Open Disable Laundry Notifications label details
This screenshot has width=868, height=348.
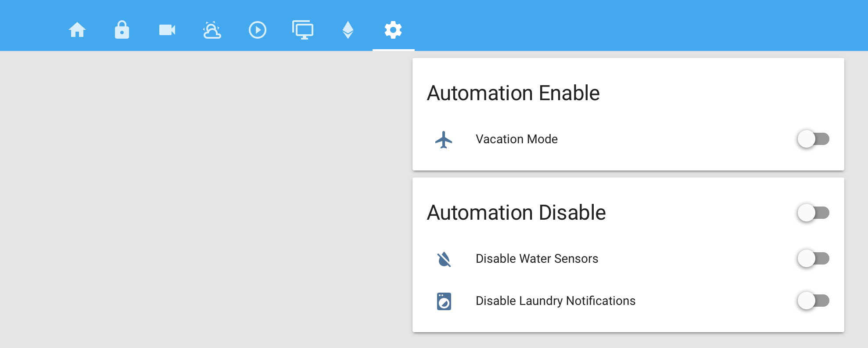(x=556, y=301)
